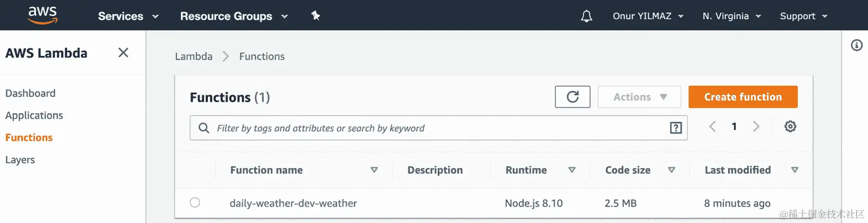This screenshot has width=868, height=223.
Task: Close the AWS Lambda sidebar
Action: coord(123,53)
